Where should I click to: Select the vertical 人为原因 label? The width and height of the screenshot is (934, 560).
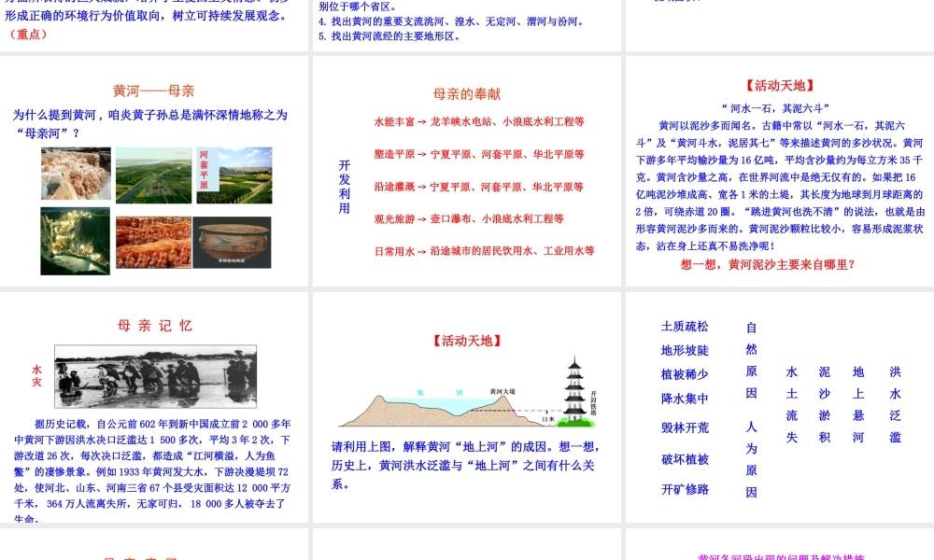(x=752, y=459)
